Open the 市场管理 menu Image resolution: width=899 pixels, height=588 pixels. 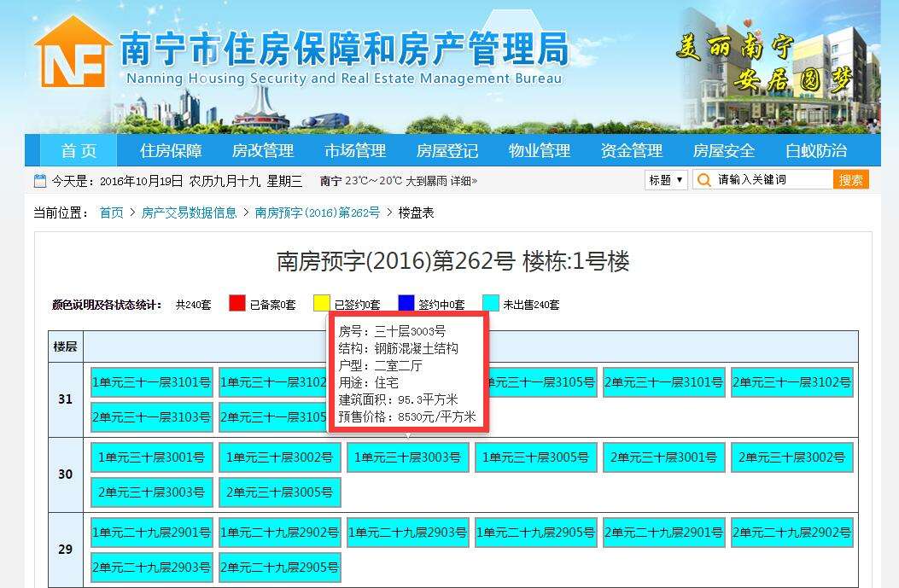coord(355,151)
